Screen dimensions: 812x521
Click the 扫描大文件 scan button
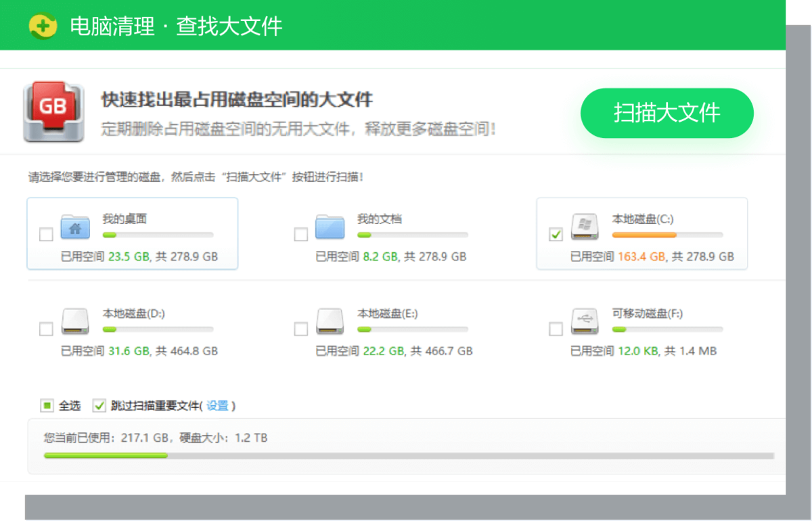(667, 113)
